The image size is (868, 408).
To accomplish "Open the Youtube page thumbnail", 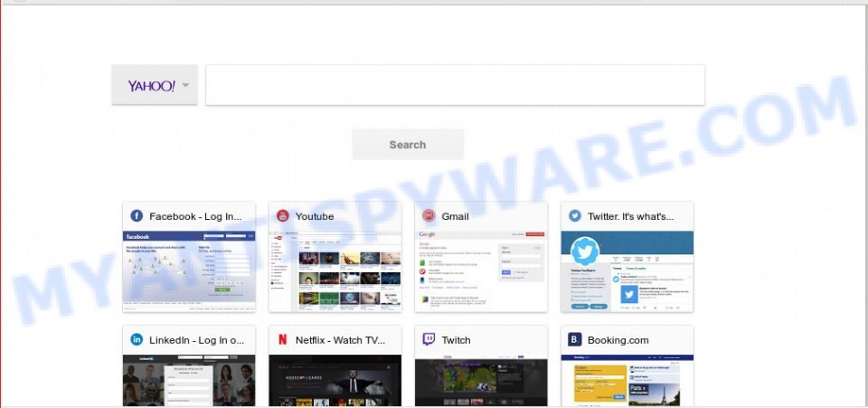I will 335,271.
